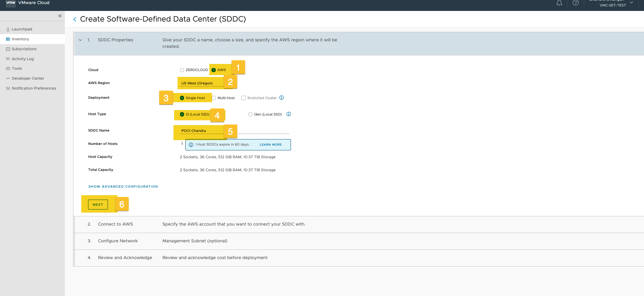Open the VMC-SET-TEST account dropdown arrow

click(631, 3)
